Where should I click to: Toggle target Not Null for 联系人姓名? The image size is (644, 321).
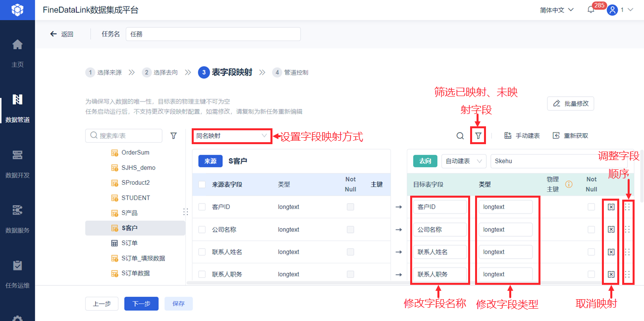coord(591,252)
